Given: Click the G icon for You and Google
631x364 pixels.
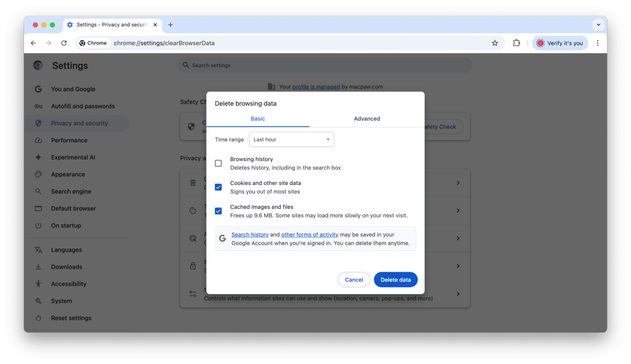Looking at the screenshot, I should pyautogui.click(x=38, y=89).
